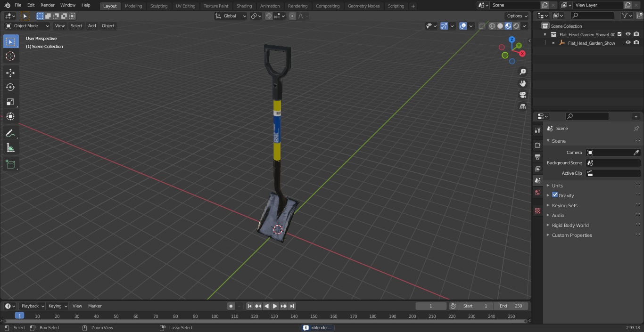
Task: Switch to the Shading workspace tab
Action: point(244,6)
